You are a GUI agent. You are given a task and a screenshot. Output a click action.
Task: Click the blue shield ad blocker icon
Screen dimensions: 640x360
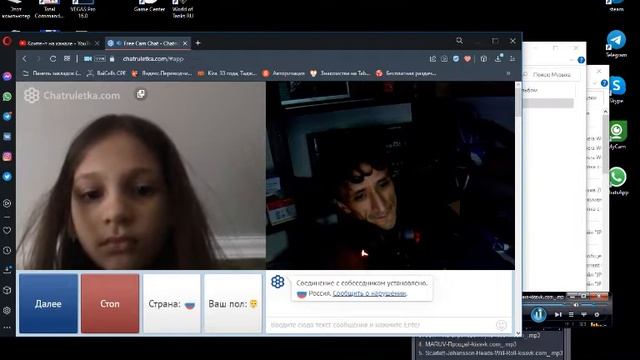click(x=456, y=59)
